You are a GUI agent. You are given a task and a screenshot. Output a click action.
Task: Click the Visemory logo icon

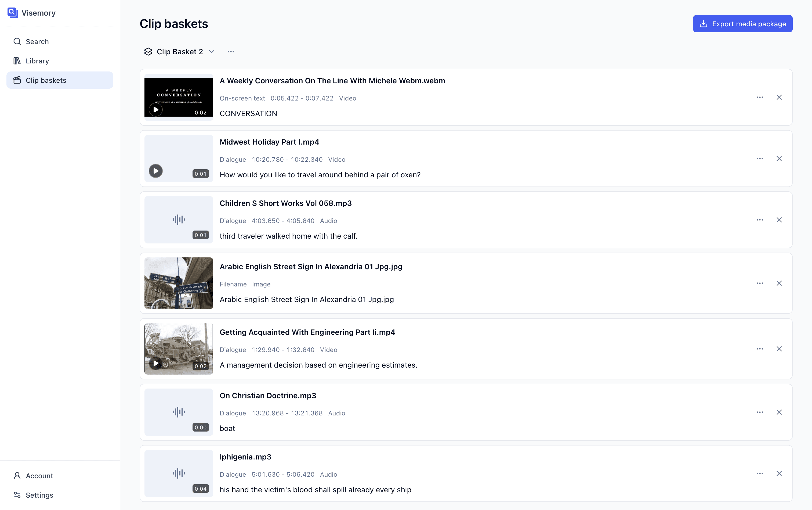coord(13,13)
